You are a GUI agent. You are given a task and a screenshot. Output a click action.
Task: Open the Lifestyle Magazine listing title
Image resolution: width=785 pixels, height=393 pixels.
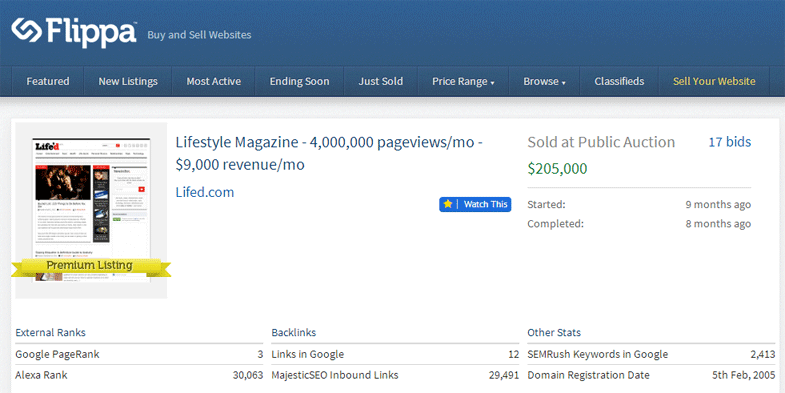coord(329,153)
